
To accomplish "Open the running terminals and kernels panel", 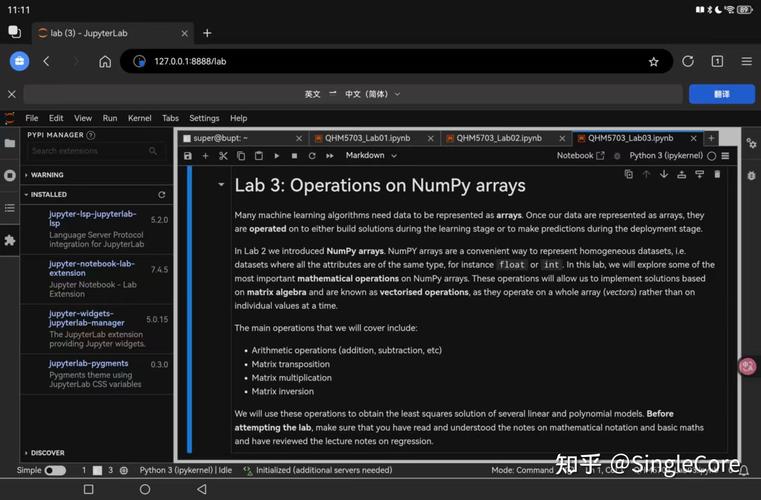I will click(10, 175).
